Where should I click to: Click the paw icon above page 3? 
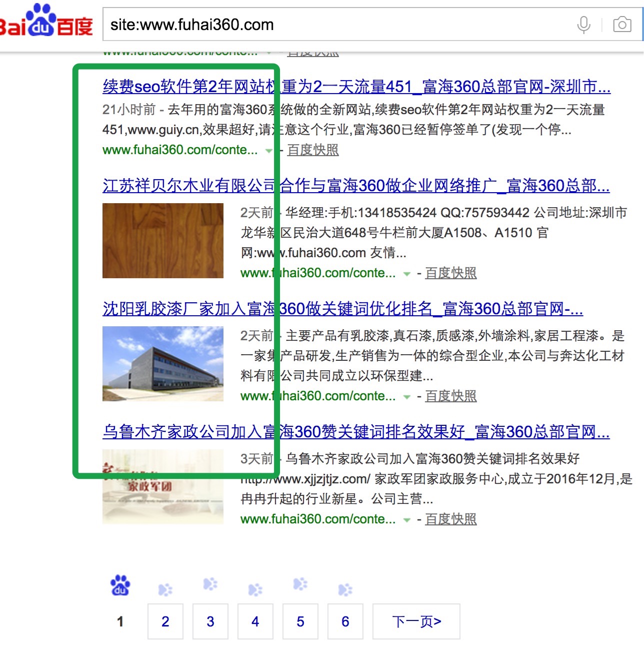210,584
